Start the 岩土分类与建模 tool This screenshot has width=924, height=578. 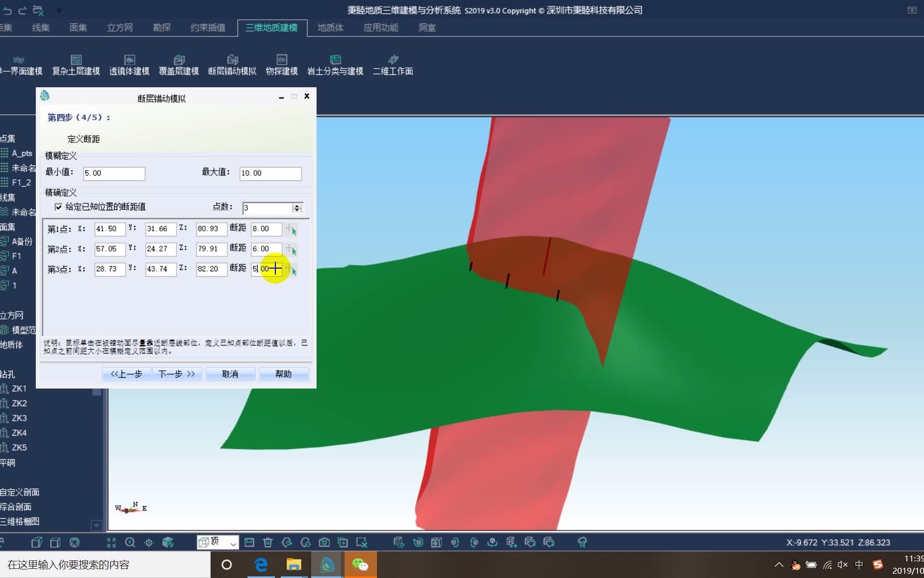coord(335,64)
